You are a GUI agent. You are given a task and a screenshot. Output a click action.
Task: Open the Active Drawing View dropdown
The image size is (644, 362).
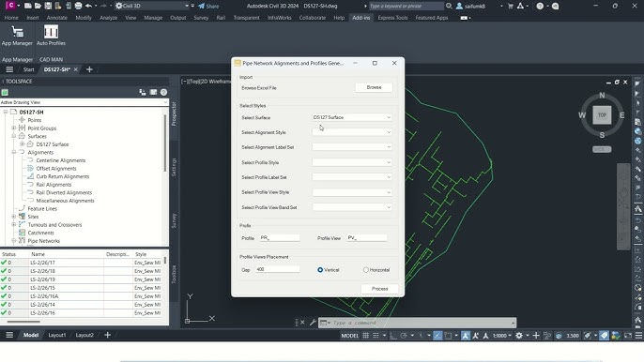pyautogui.click(x=84, y=102)
